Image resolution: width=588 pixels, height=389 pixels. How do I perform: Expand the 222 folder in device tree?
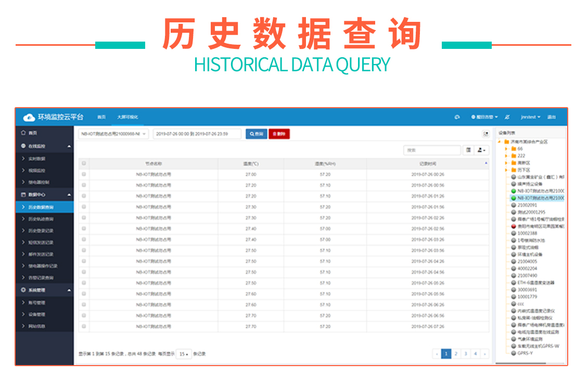pos(506,156)
